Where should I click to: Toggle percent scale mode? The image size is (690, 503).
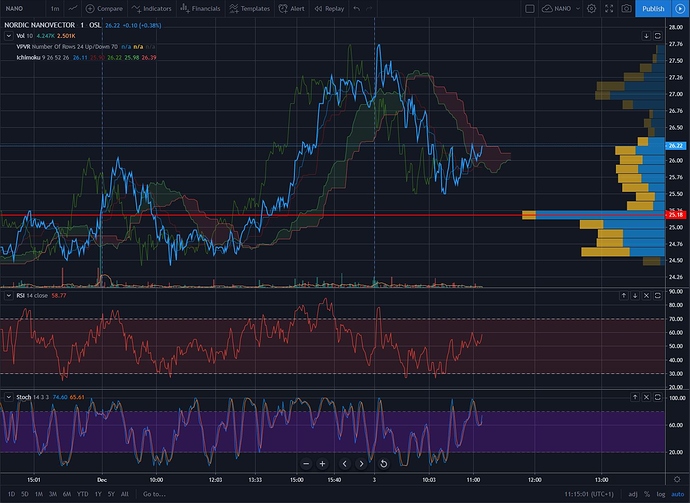646,494
